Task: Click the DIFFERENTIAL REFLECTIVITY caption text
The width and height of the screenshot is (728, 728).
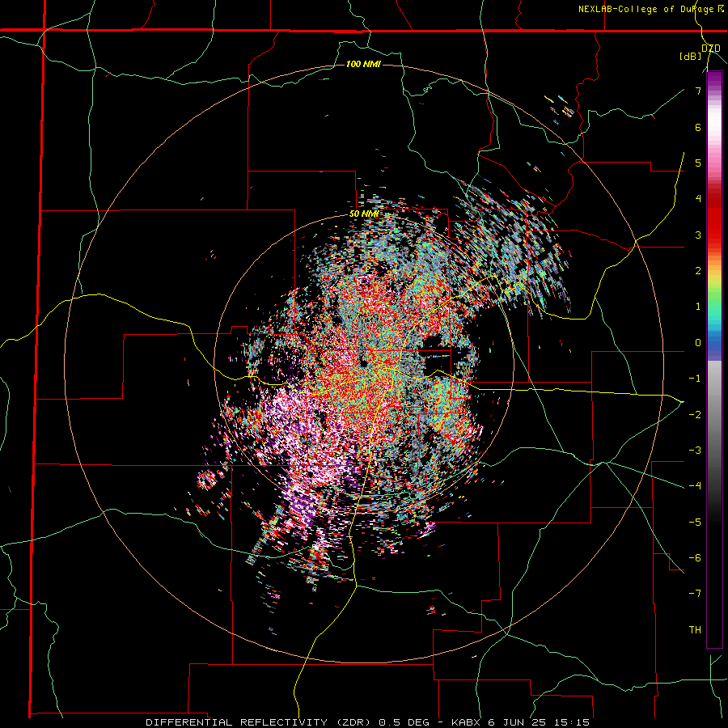Action: point(236,722)
